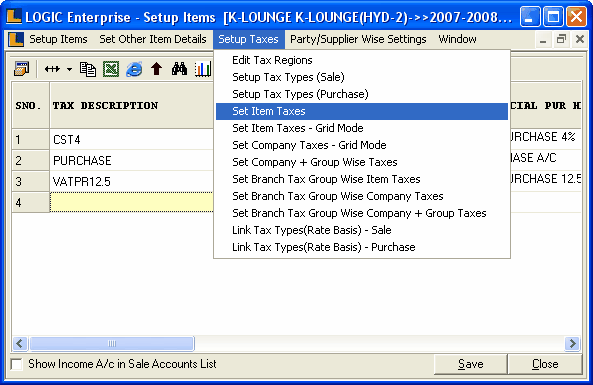The image size is (593, 385).
Task: Select Set Branch Tax Group Wise Company + Group Taxes
Action: (362, 213)
